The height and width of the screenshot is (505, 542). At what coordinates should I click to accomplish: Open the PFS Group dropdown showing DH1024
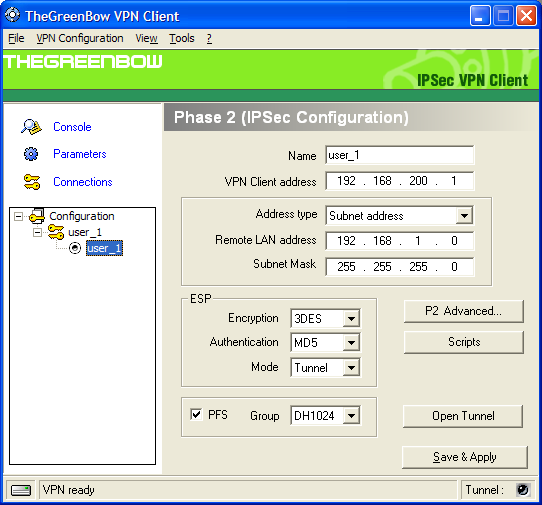pyautogui.click(x=351, y=415)
